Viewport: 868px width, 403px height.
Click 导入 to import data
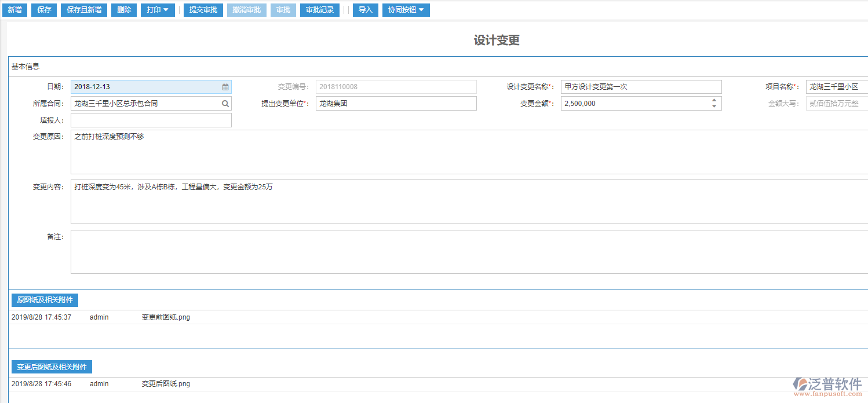tap(365, 10)
